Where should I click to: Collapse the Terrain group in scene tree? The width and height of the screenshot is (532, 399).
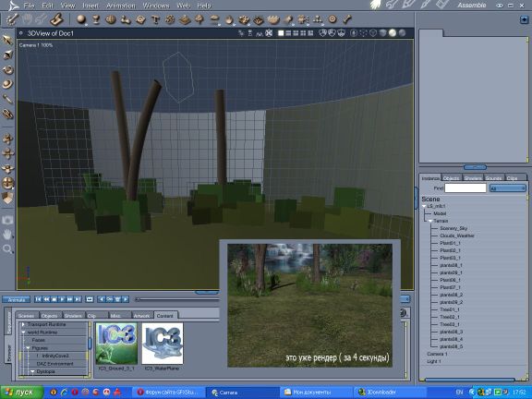(x=430, y=221)
